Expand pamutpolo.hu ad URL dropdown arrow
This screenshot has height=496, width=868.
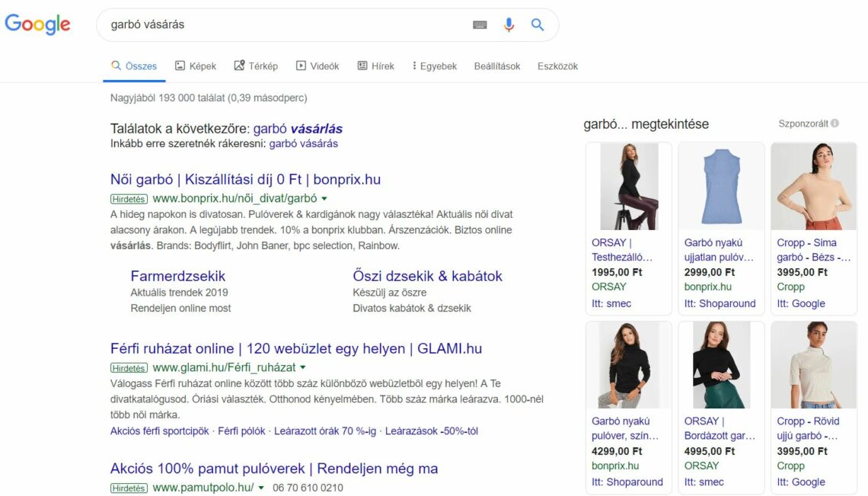click(x=260, y=488)
